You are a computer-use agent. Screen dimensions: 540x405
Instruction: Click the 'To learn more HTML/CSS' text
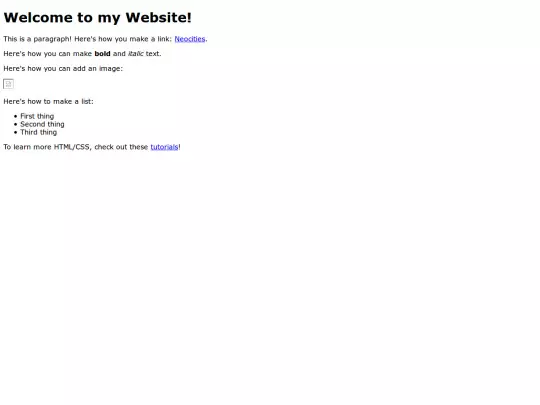coord(47,147)
